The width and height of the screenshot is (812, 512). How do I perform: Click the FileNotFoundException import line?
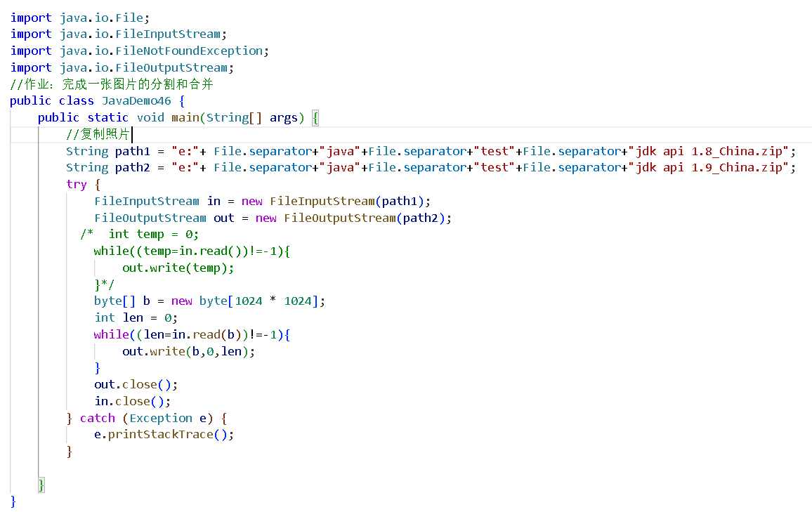139,51
